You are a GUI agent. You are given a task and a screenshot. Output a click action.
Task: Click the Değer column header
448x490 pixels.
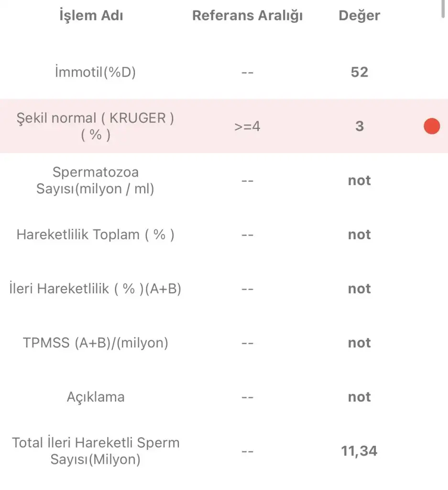point(359,16)
